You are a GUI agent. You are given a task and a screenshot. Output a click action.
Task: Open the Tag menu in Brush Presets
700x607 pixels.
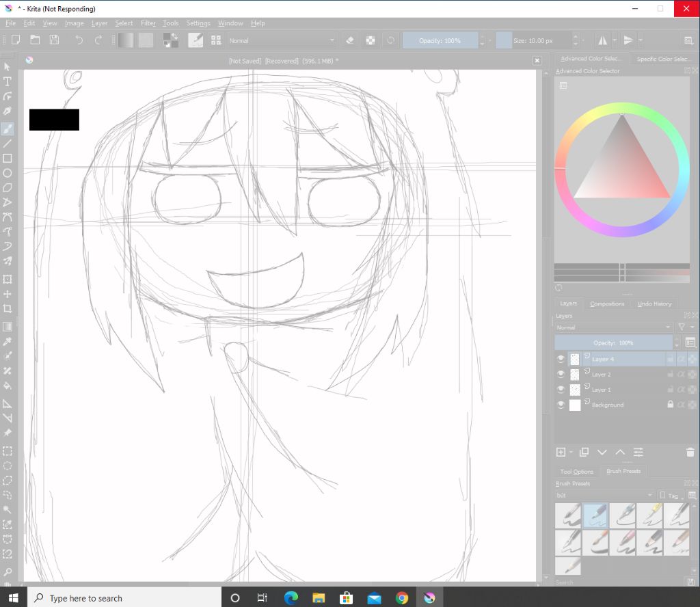673,496
